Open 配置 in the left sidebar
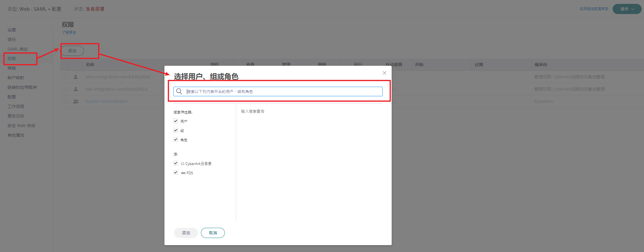This screenshot has height=252, width=644. (x=12, y=97)
